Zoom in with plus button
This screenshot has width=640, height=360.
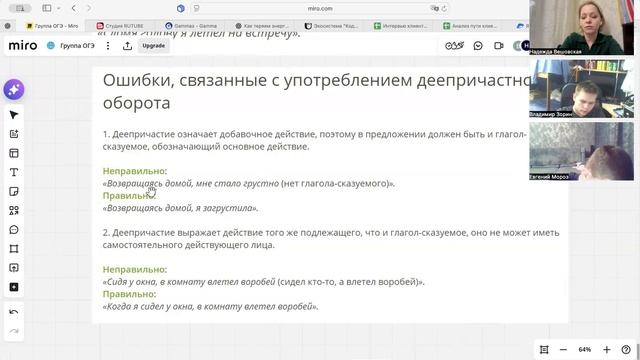607,349
